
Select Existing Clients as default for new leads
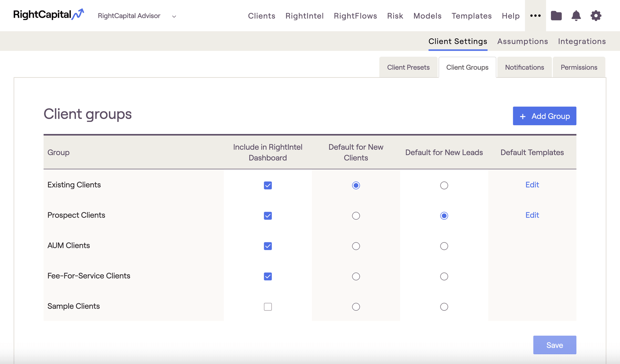444,185
